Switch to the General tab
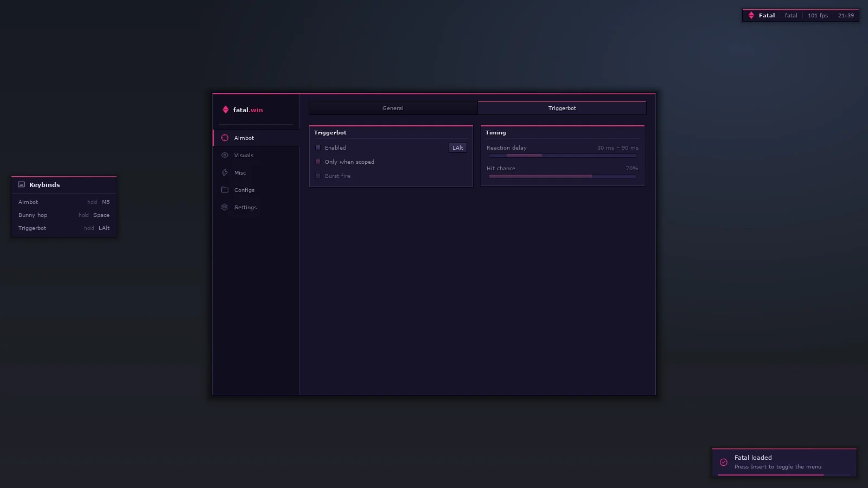 393,108
